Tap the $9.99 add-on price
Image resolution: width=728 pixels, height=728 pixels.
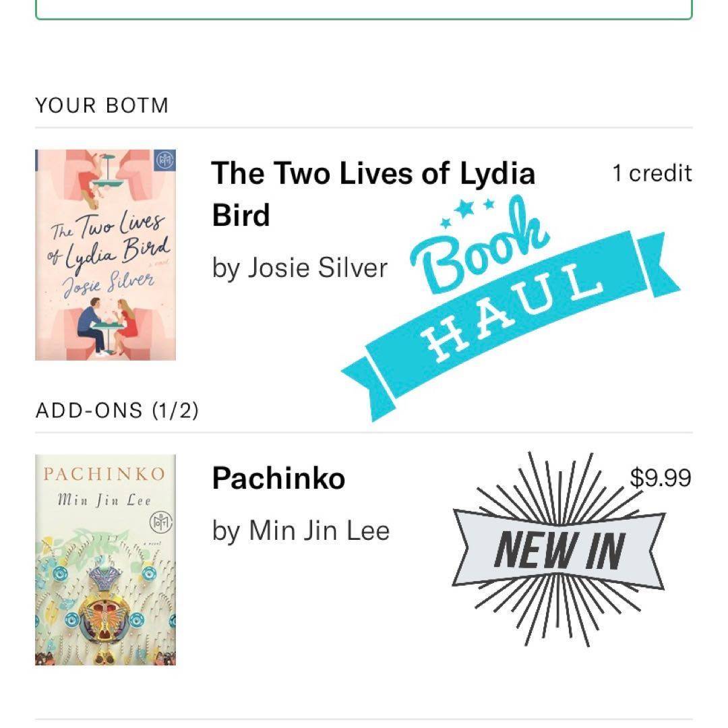click(x=660, y=478)
